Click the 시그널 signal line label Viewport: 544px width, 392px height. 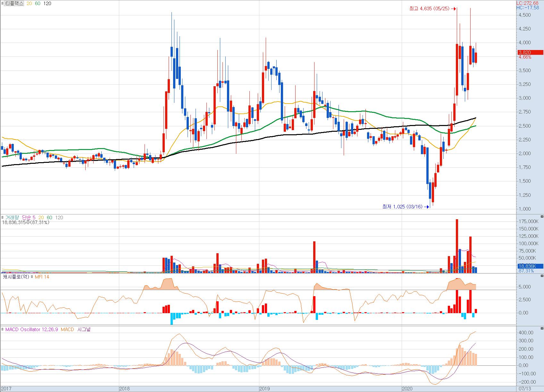(x=84, y=329)
